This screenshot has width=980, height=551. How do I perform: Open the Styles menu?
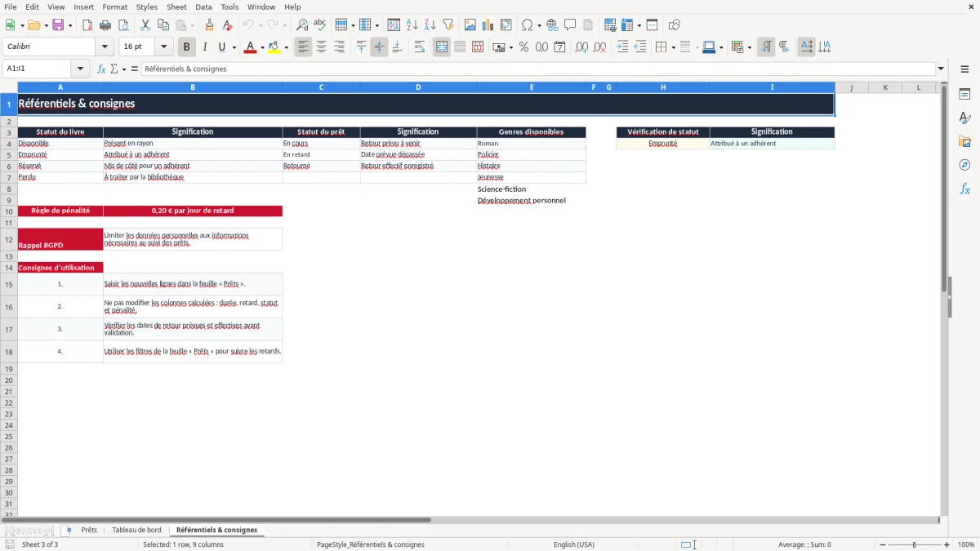(147, 7)
